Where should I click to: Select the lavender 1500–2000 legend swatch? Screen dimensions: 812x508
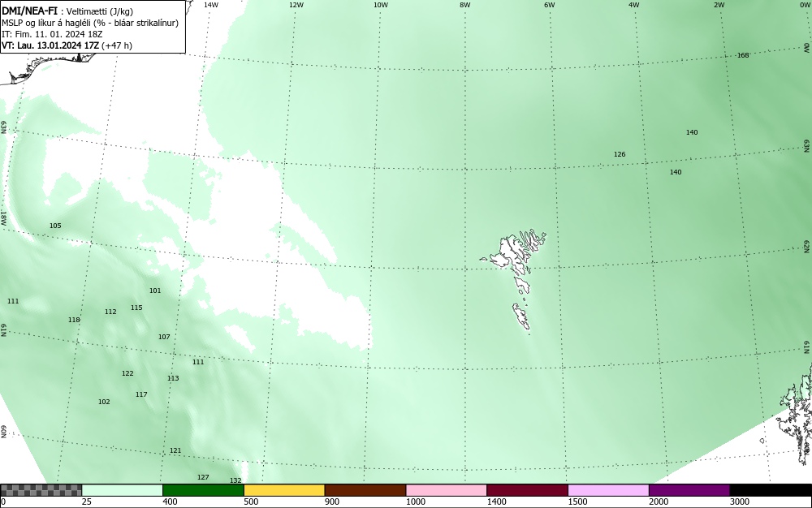click(x=608, y=490)
